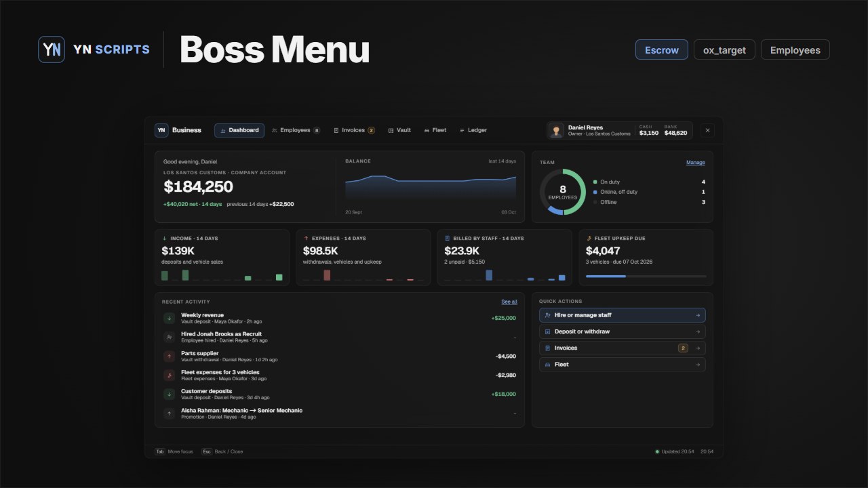Select the Employees header pill at top right
868x488 pixels.
(795, 49)
